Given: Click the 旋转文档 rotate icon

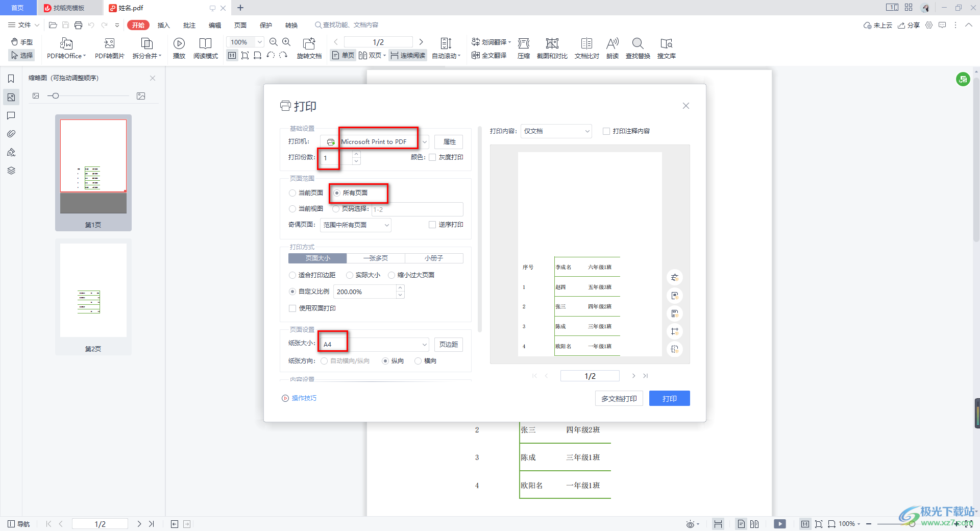Looking at the screenshot, I should click(x=309, y=43).
